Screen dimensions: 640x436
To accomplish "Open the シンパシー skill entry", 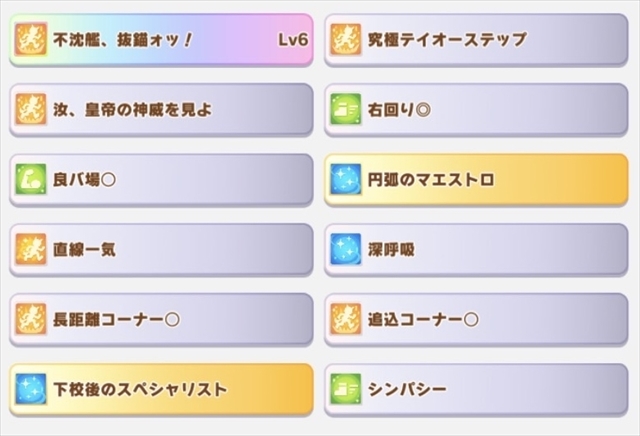I will click(x=476, y=390).
